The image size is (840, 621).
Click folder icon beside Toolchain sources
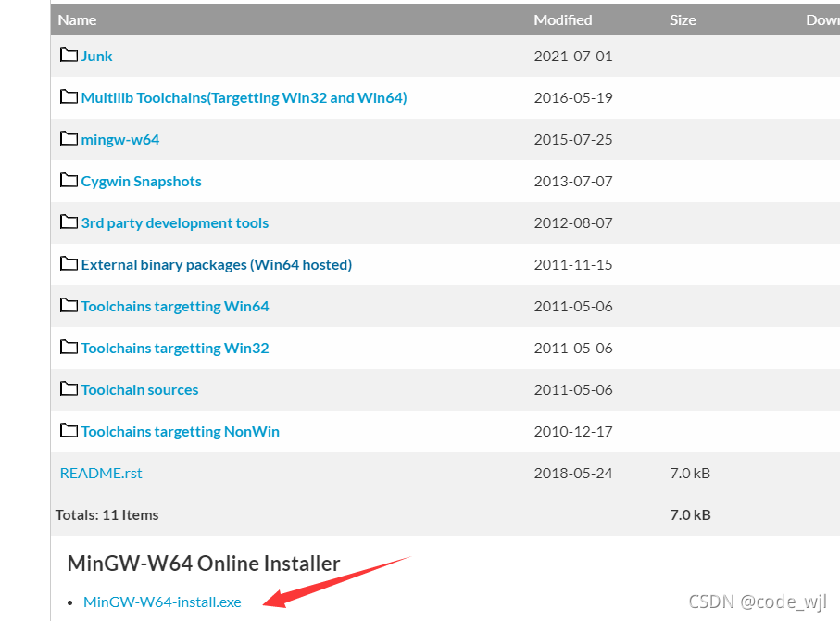[69, 388]
